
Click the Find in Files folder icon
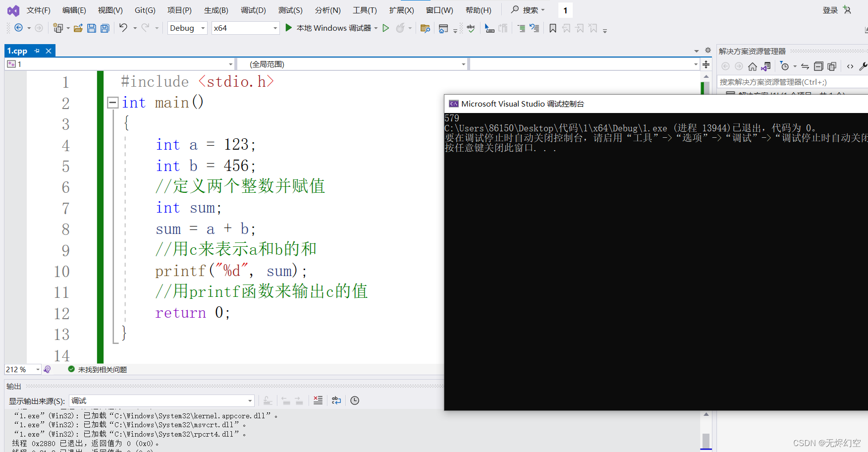tap(425, 28)
